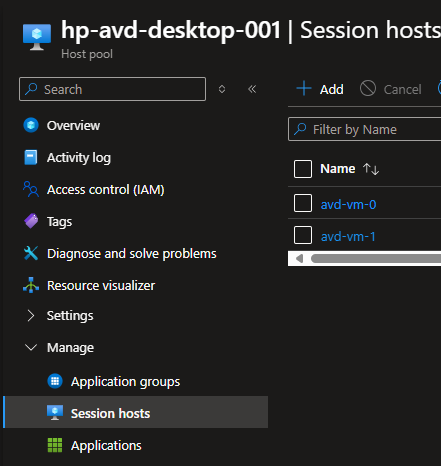Focus the sidebar Search field

[112, 89]
